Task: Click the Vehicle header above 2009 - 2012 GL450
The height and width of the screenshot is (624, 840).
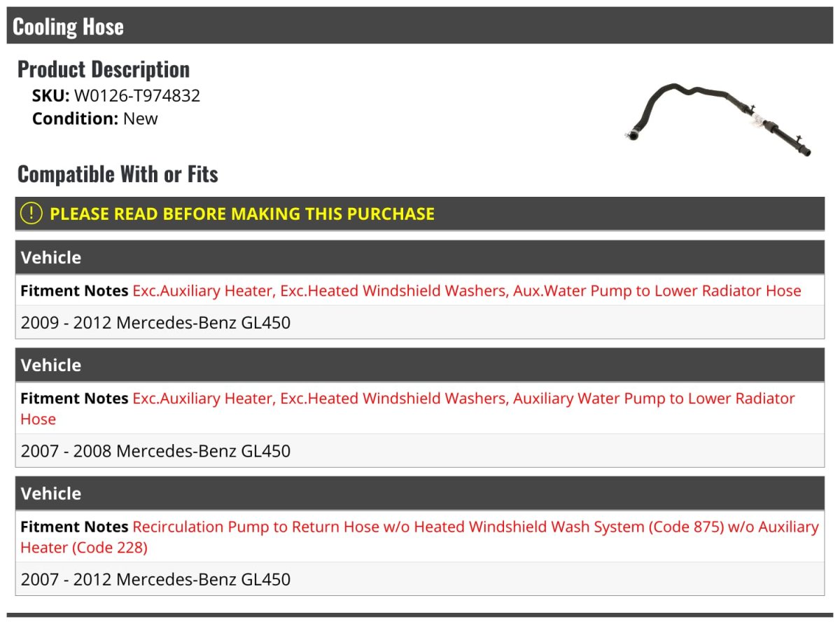Action: [51, 258]
